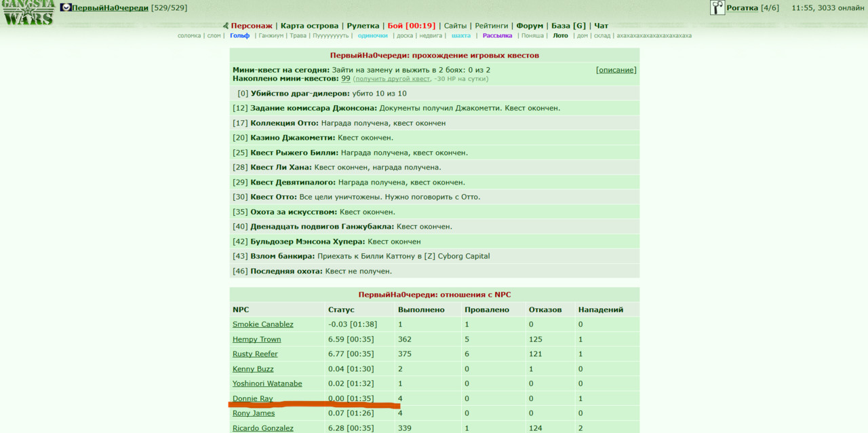Click the дом bookmark link
Viewport: 868px width, 433px height.
(582, 35)
